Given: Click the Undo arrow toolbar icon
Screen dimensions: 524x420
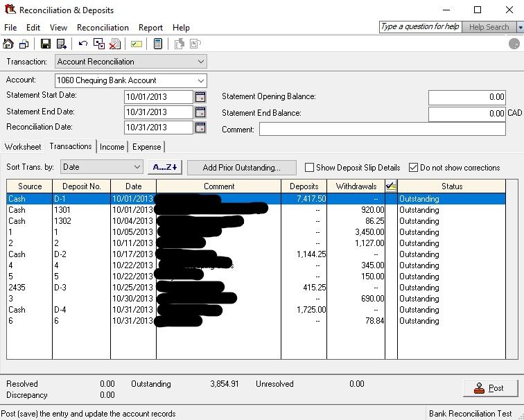Looking at the screenshot, I should (83, 44).
